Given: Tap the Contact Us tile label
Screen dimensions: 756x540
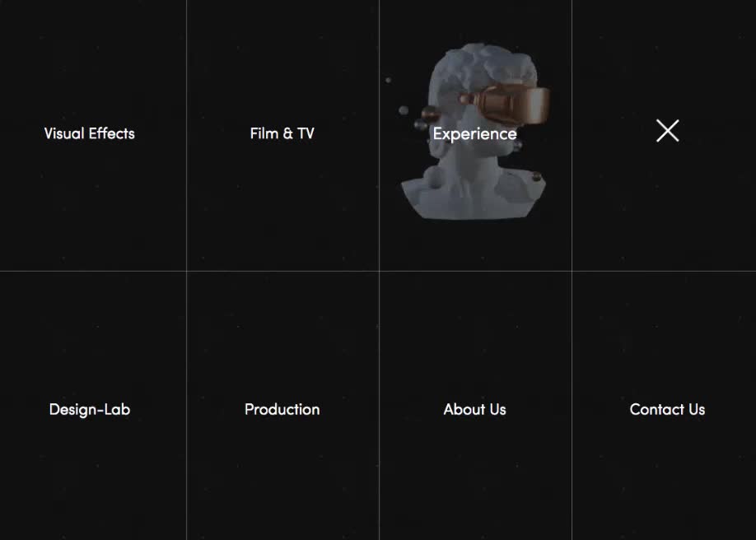Looking at the screenshot, I should [667, 409].
